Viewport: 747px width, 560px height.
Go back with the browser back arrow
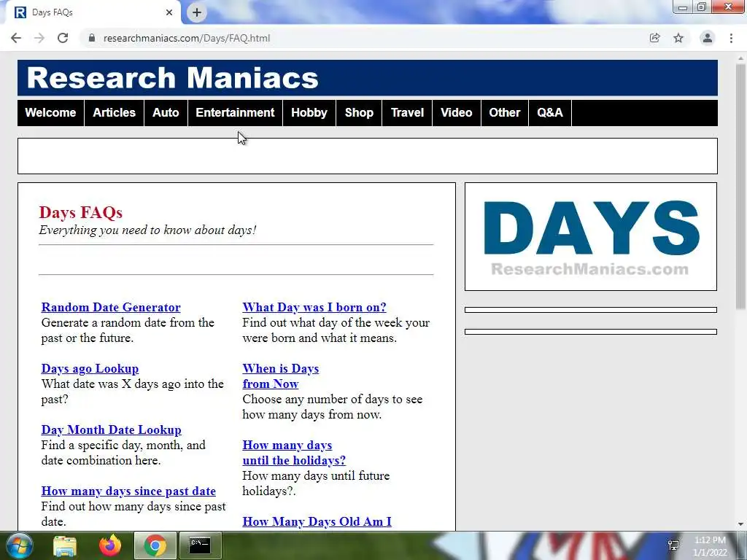click(16, 38)
